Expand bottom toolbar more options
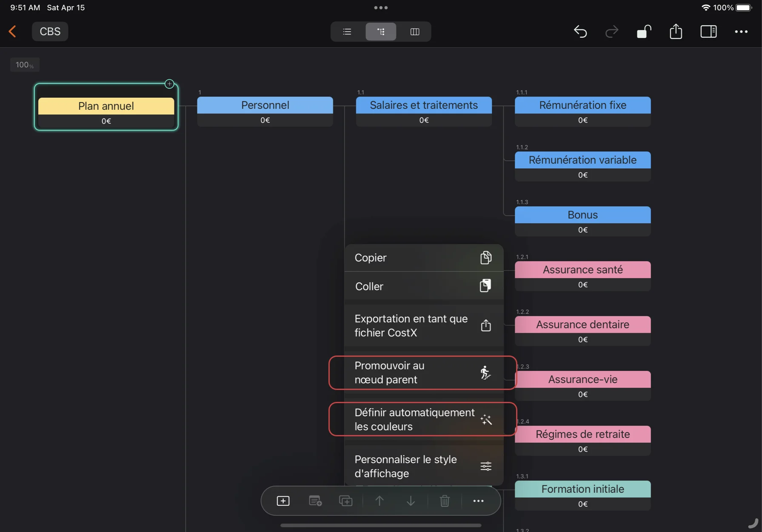Viewport: 762px width, 532px height. (478, 501)
